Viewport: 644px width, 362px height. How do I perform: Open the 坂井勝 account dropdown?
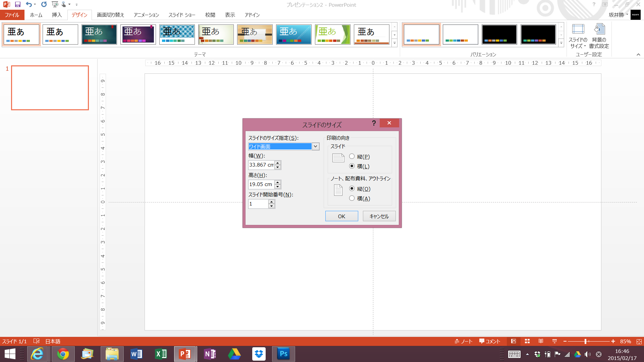(619, 15)
